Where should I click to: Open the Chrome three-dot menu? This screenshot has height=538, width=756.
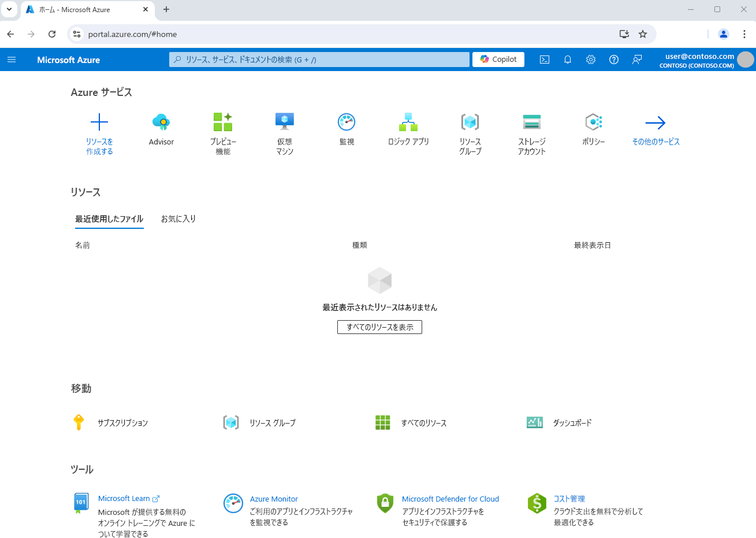click(744, 34)
